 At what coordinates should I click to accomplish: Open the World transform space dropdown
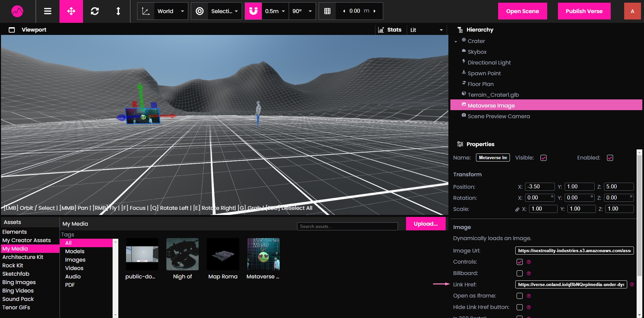[171, 11]
